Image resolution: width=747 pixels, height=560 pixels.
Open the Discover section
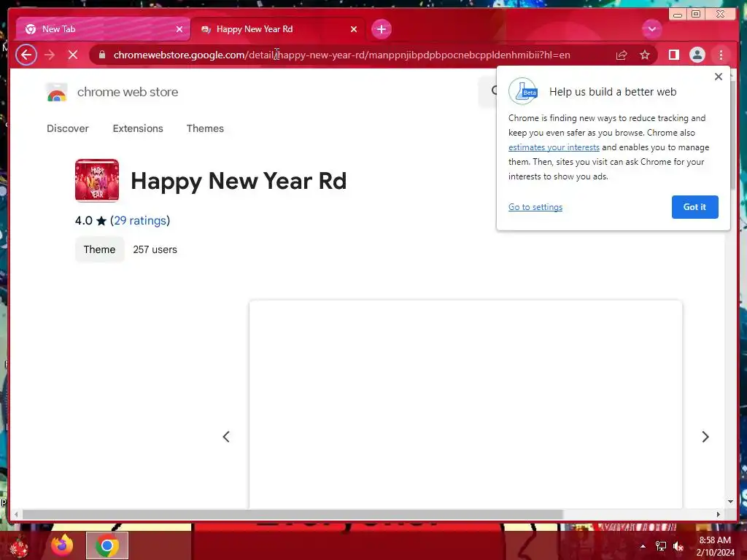click(x=68, y=128)
